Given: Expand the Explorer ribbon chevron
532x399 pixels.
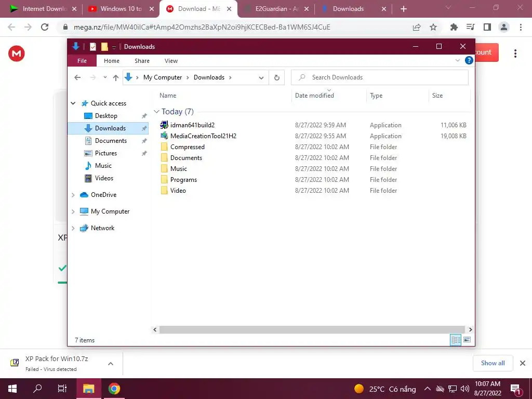Looking at the screenshot, I should pos(457,60).
